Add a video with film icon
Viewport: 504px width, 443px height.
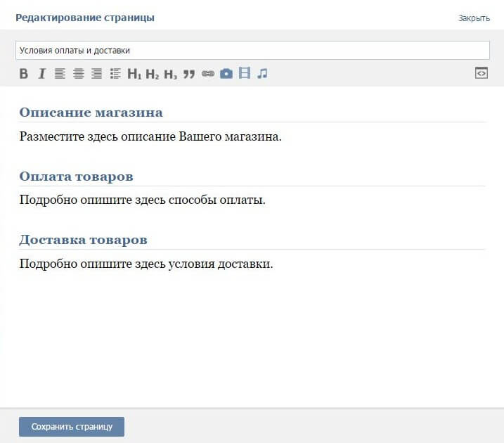coord(245,72)
